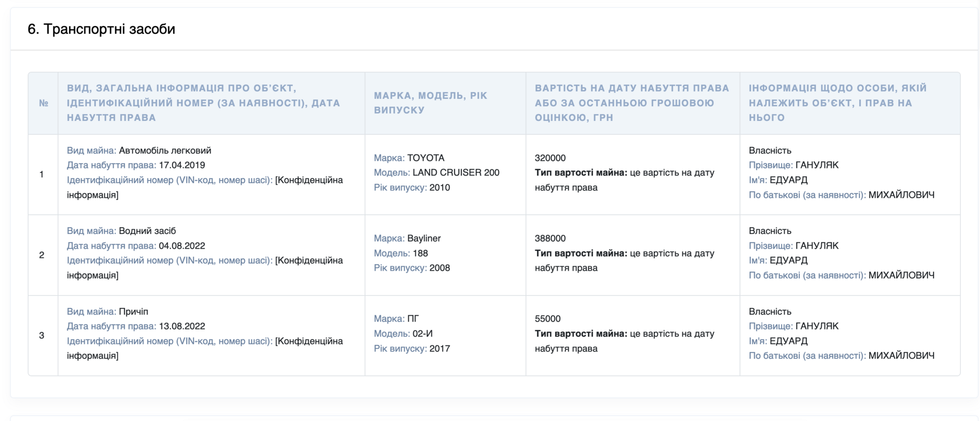Click the value 320000 in row one
This screenshot has height=421, width=980.
point(550,158)
